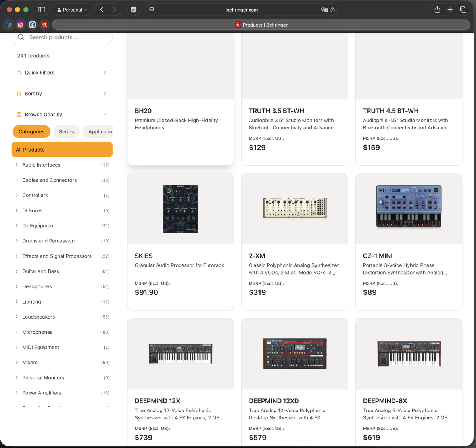The width and height of the screenshot is (476, 448).
Task: Open the 2-XM synthesizer image
Action: click(x=295, y=208)
